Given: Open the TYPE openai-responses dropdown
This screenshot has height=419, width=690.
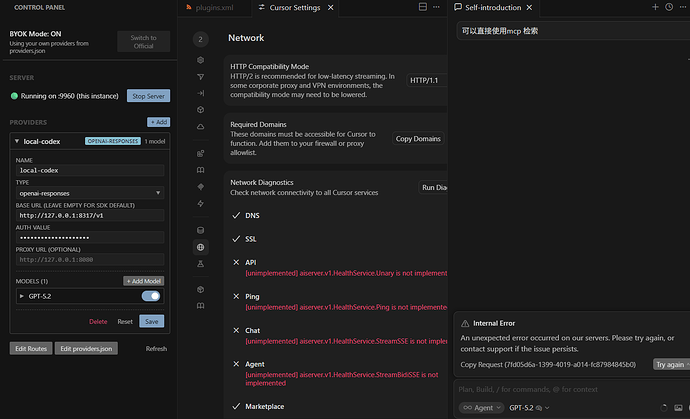Looking at the screenshot, I should click(90, 193).
